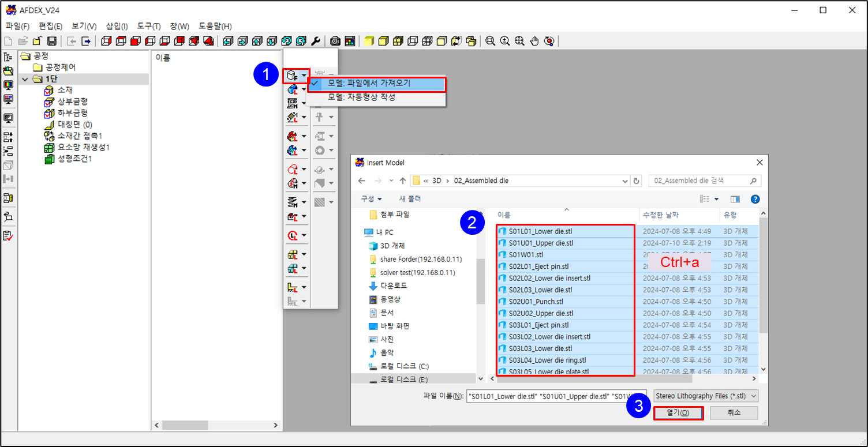Click the wrench settings toolbar icon
This screenshot has width=868, height=447.
316,41
